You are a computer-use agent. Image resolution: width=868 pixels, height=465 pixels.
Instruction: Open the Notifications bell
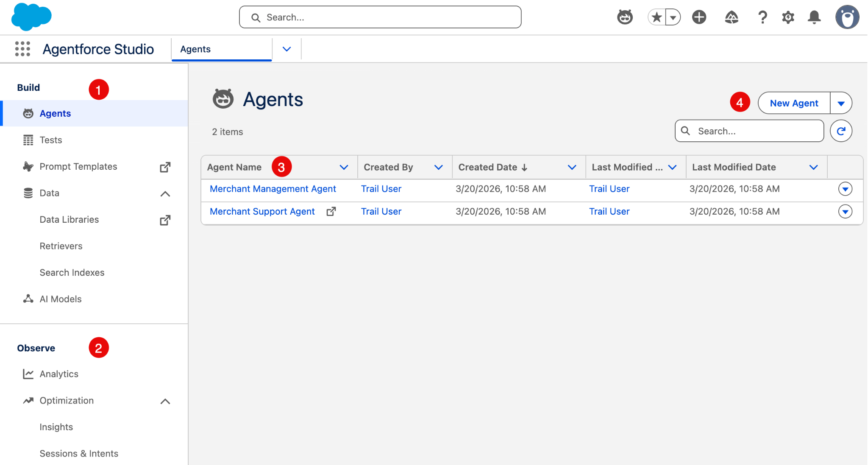[x=814, y=17]
